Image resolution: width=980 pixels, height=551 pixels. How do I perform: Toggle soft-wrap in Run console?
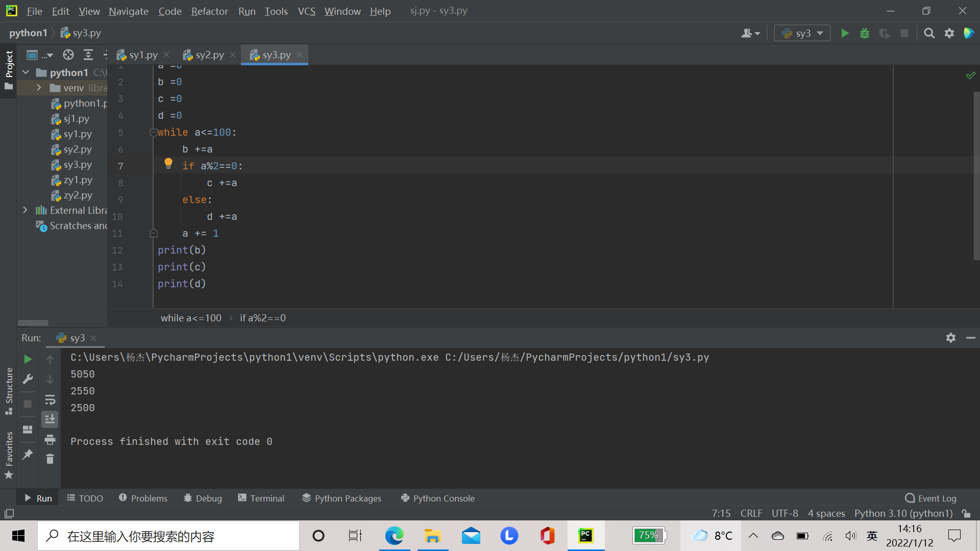tap(50, 399)
